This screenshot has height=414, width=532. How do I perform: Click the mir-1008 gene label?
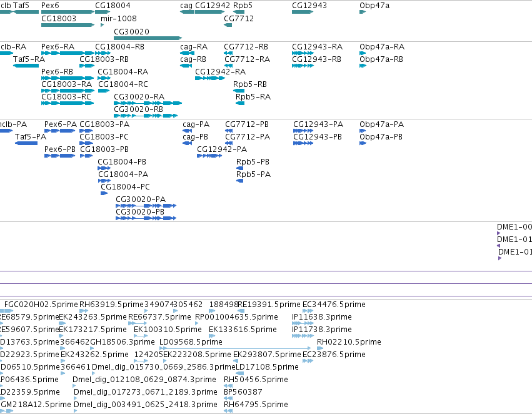119,18
